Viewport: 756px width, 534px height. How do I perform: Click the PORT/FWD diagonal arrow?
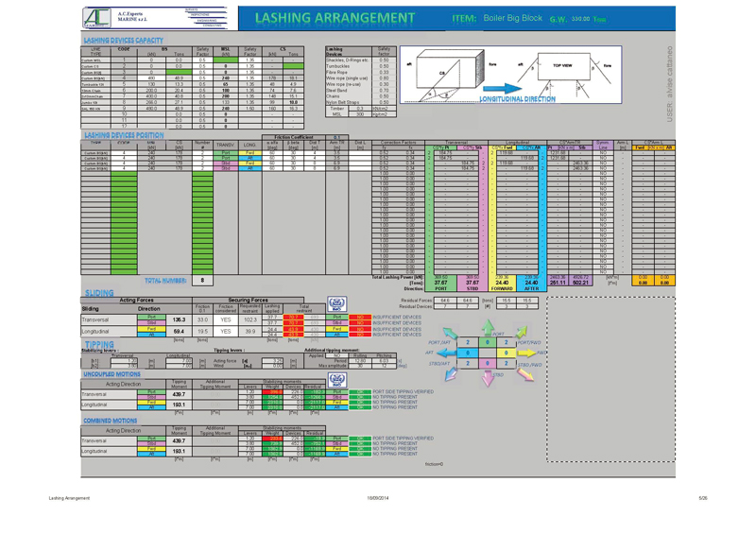[522, 332]
